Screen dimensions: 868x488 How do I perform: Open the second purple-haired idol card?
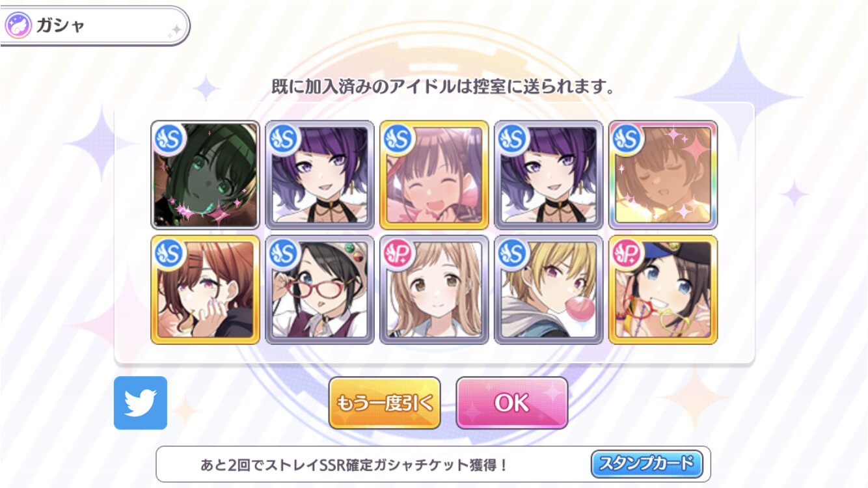coord(549,175)
